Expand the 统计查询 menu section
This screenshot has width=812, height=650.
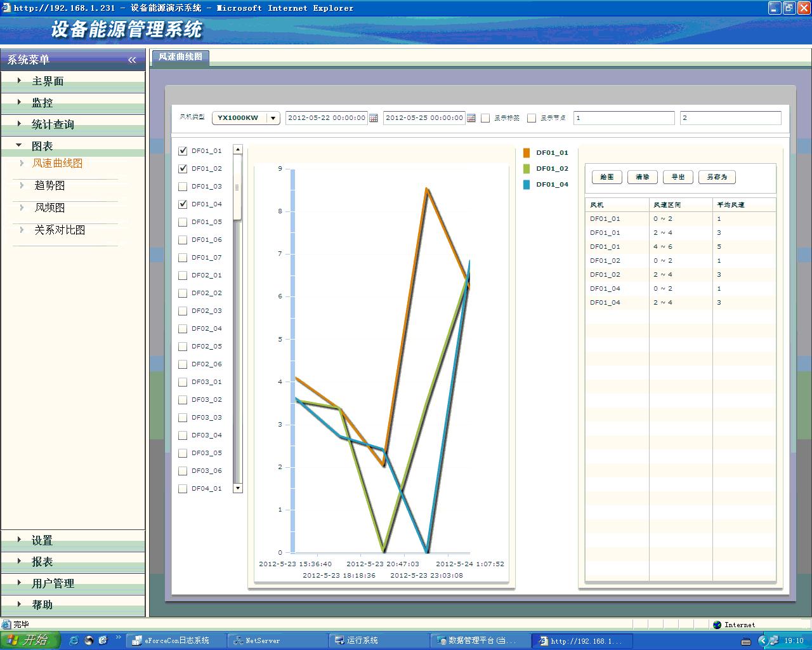coord(53,124)
